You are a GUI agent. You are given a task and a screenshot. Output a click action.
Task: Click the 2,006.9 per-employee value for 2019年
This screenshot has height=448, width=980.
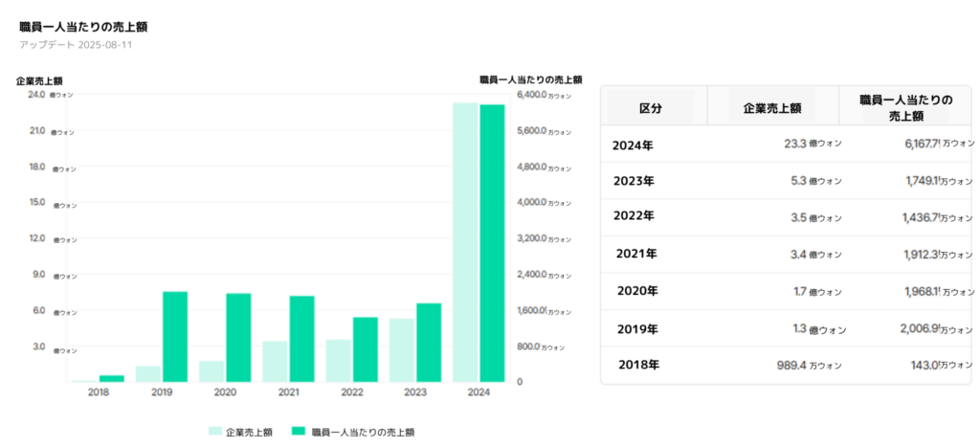click(923, 328)
